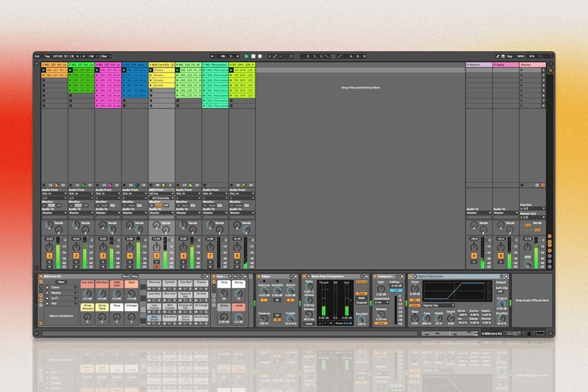Click the New macro variation button
Viewport: 588px width, 392px height.
pos(61,282)
